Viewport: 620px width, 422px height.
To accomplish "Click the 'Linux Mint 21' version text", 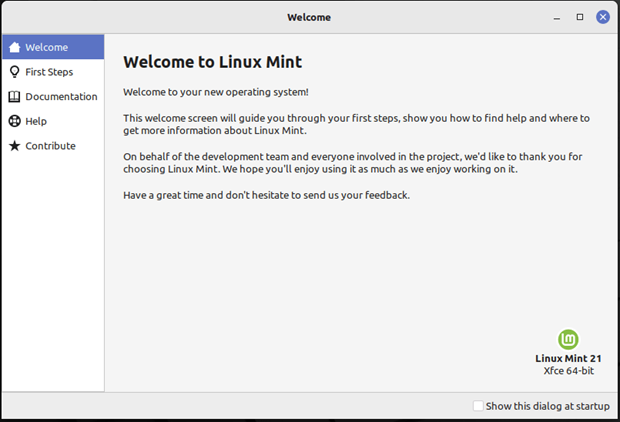I will click(568, 358).
